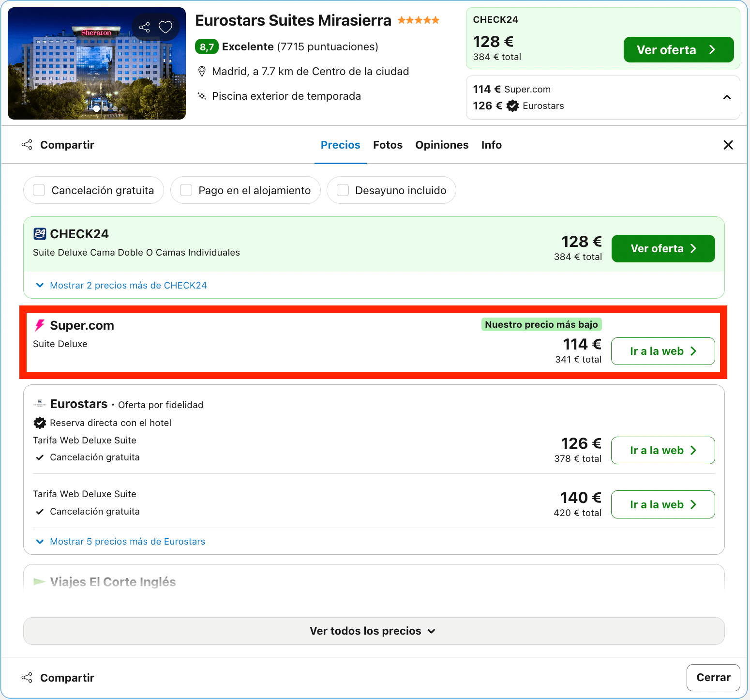Click the location pin icon beside Madrid

tap(202, 72)
